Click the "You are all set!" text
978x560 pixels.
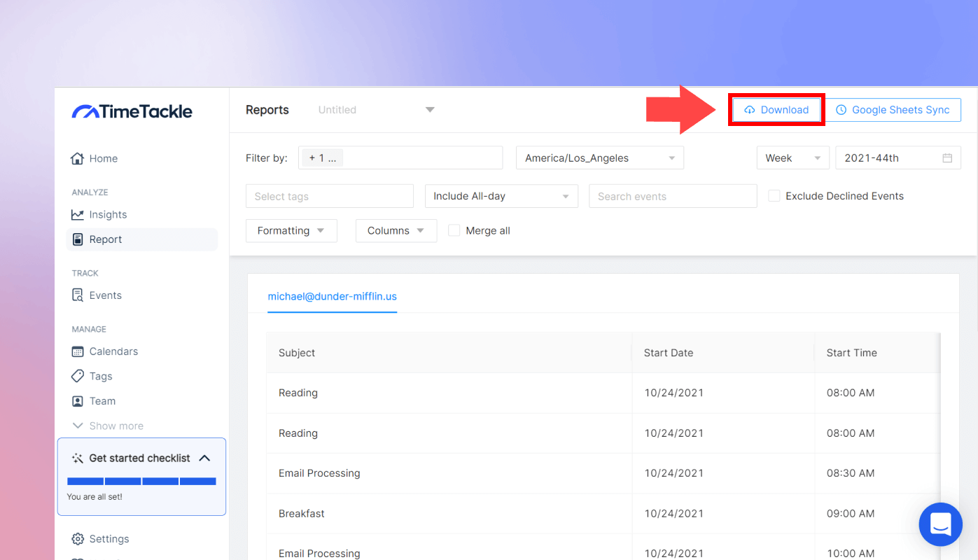coord(95,497)
